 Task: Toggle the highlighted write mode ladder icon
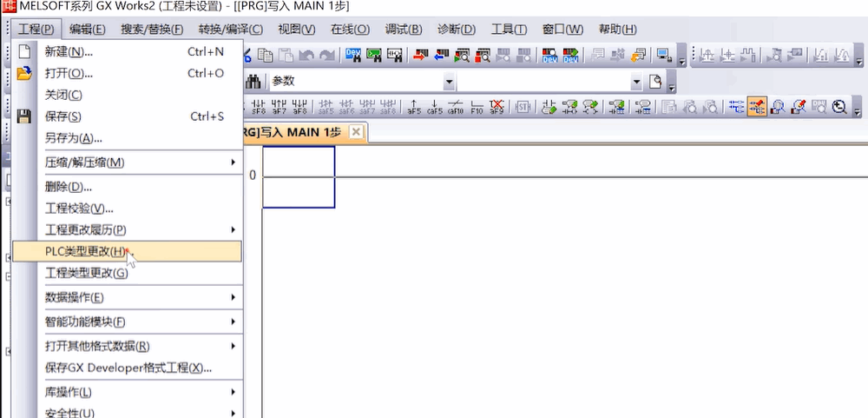(x=757, y=106)
